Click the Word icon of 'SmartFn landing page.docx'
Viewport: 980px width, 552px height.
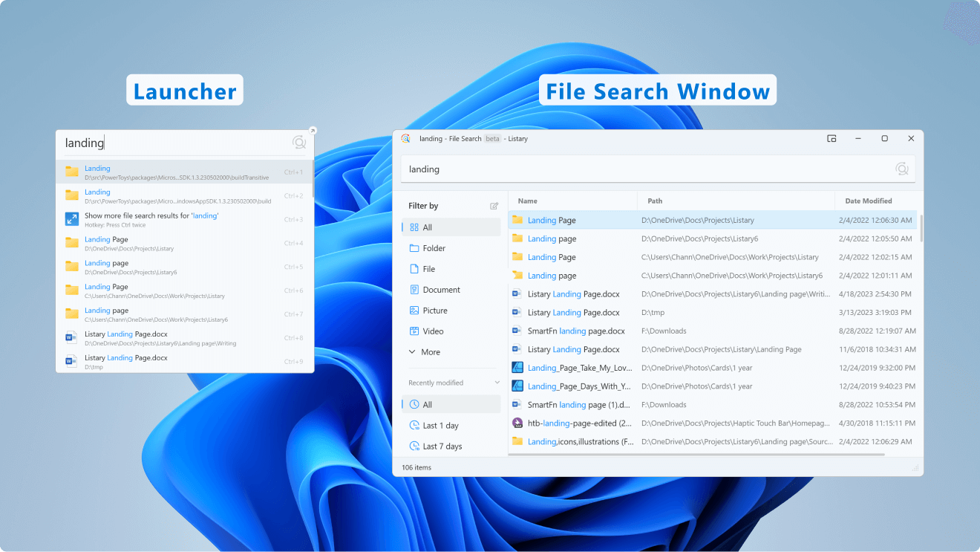click(x=517, y=331)
